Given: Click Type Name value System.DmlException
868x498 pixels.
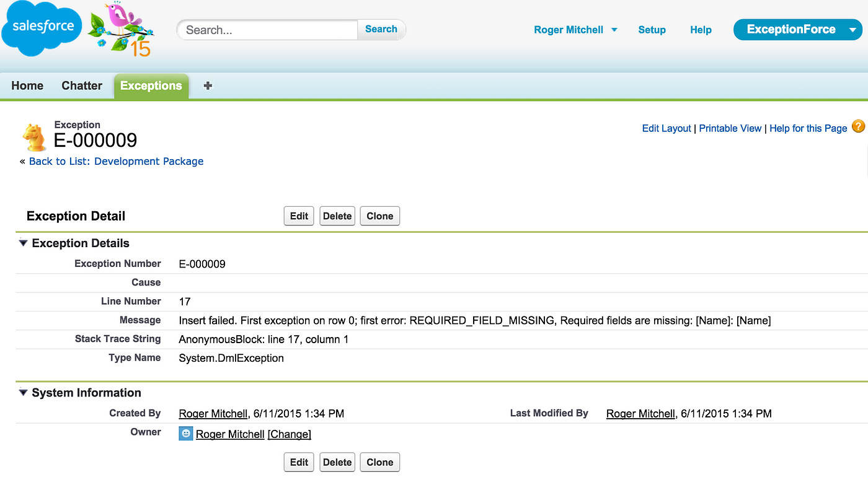Looking at the screenshot, I should click(231, 358).
